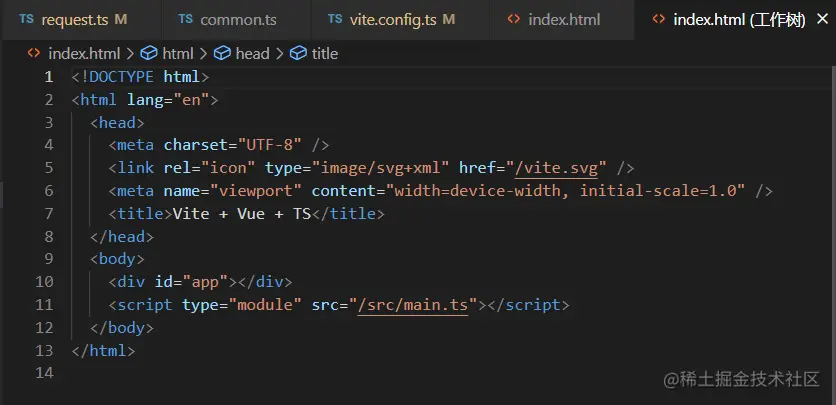Click "UTF-8" charset value
The image size is (836, 405).
(270, 145)
